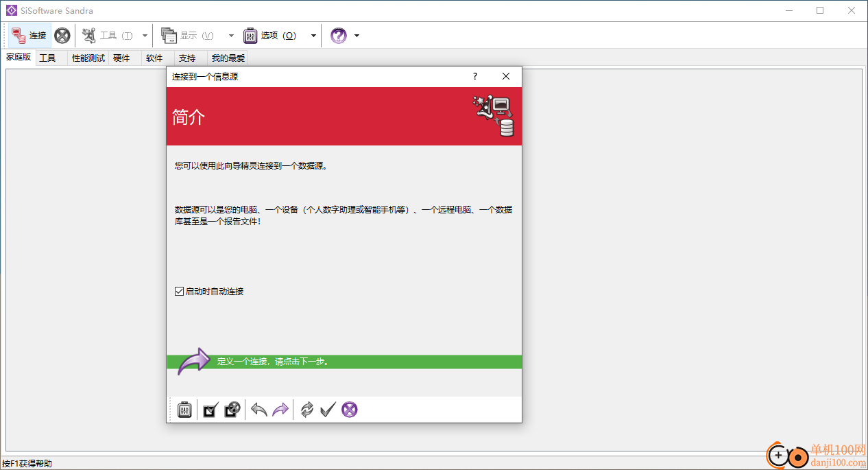Expand the help icon dropdown arrow
The image size is (868, 470).
coord(357,36)
